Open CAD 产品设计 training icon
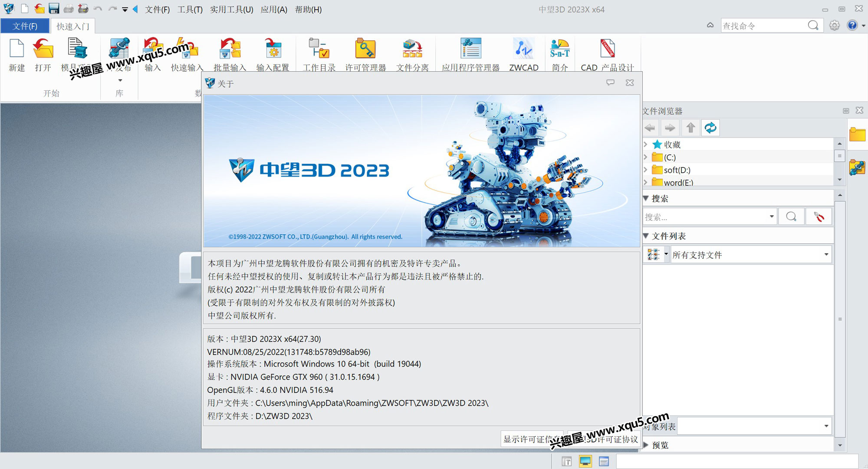 click(x=608, y=55)
